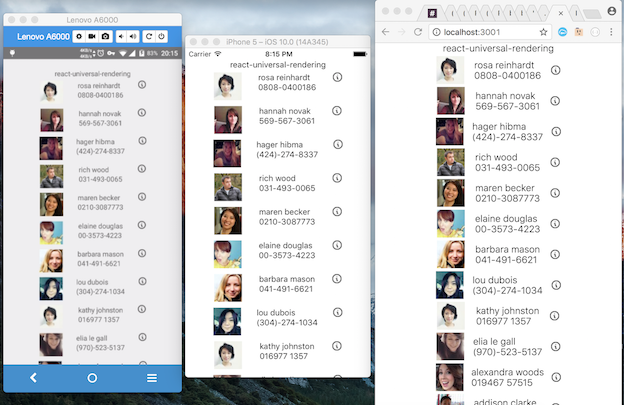Open the Chrome user profile icon

(612, 11)
